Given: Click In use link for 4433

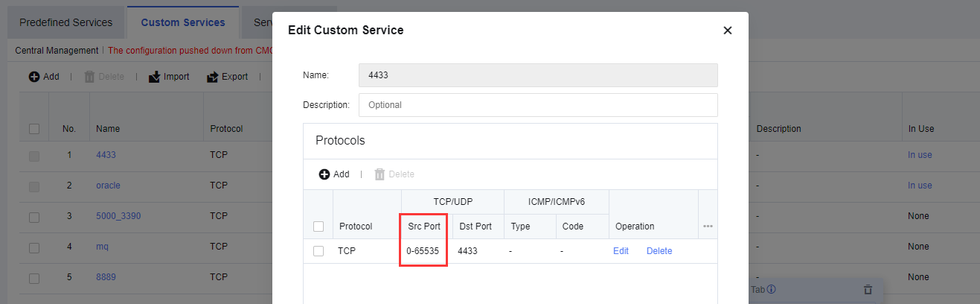Looking at the screenshot, I should [920, 155].
